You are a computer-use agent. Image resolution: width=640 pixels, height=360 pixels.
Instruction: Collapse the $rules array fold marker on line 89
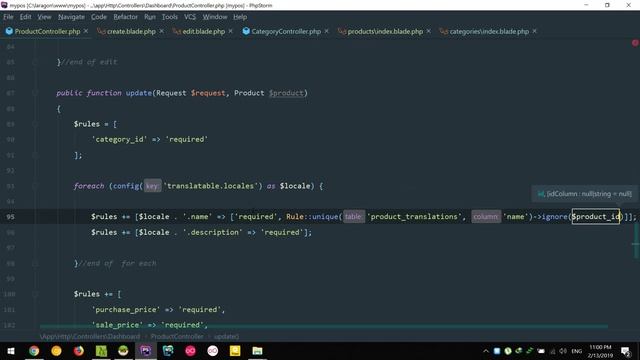pyautogui.click(x=35, y=124)
